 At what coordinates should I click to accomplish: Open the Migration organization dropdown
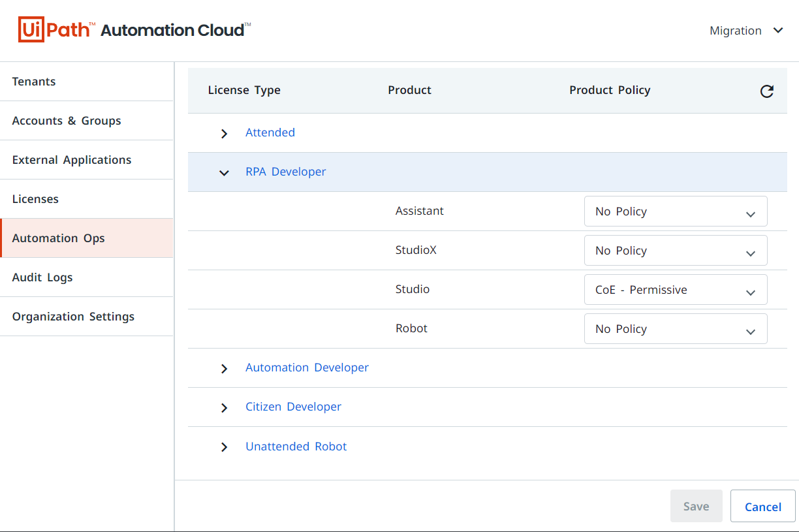click(x=746, y=31)
